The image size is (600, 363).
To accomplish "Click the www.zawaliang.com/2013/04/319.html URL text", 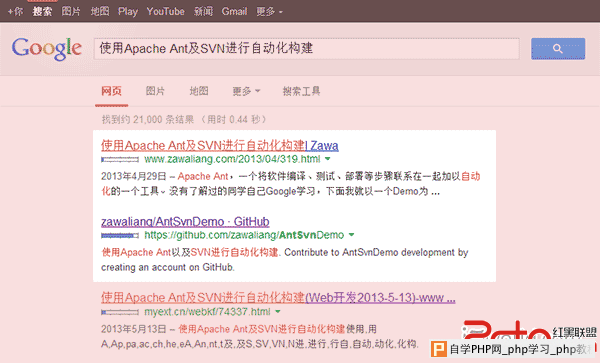I will pos(232,159).
